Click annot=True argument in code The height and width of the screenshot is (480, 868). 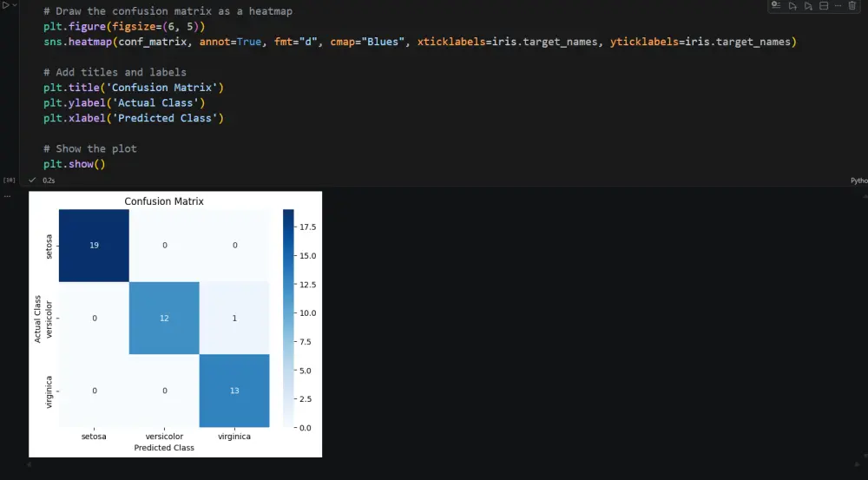[230, 42]
